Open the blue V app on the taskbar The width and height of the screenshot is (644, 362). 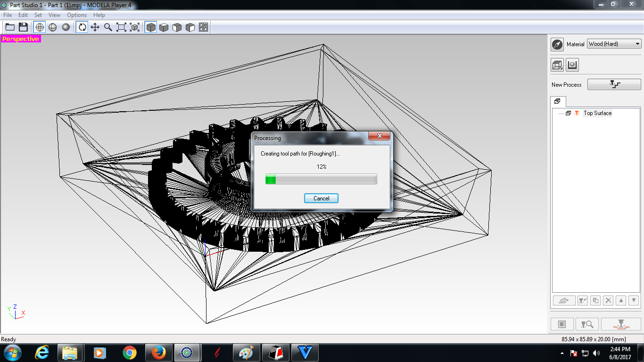pyautogui.click(x=305, y=353)
